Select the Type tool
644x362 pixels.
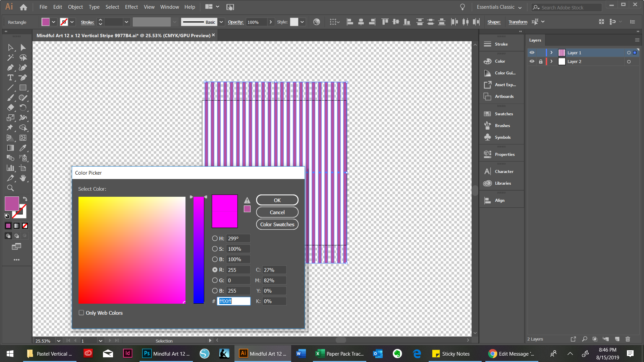click(x=10, y=77)
